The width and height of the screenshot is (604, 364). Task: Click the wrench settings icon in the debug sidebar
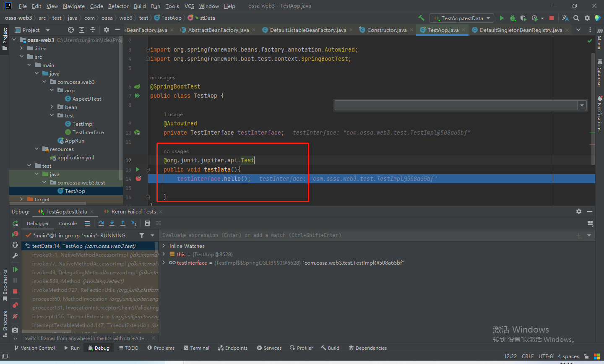tap(15, 255)
